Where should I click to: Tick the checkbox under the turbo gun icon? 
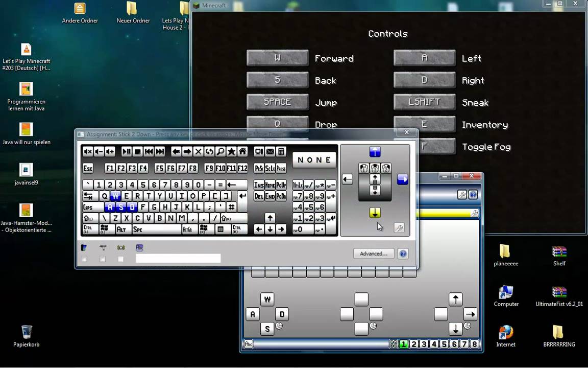tap(103, 259)
